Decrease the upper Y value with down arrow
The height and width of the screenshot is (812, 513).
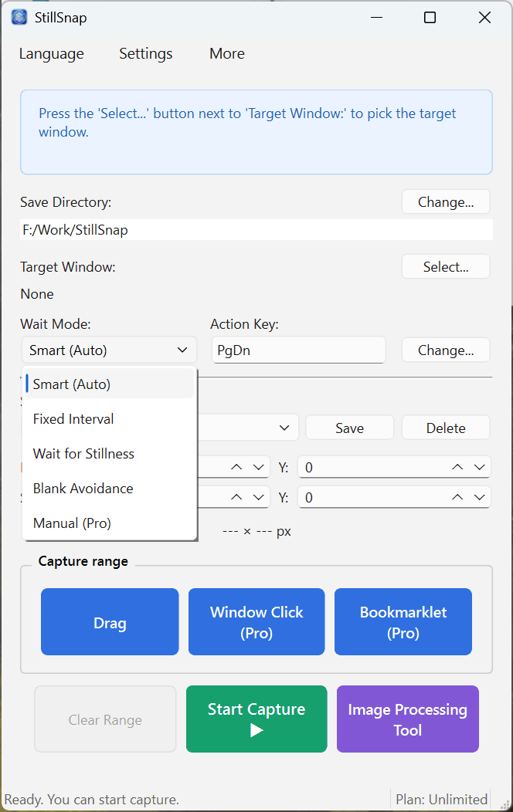click(x=479, y=467)
